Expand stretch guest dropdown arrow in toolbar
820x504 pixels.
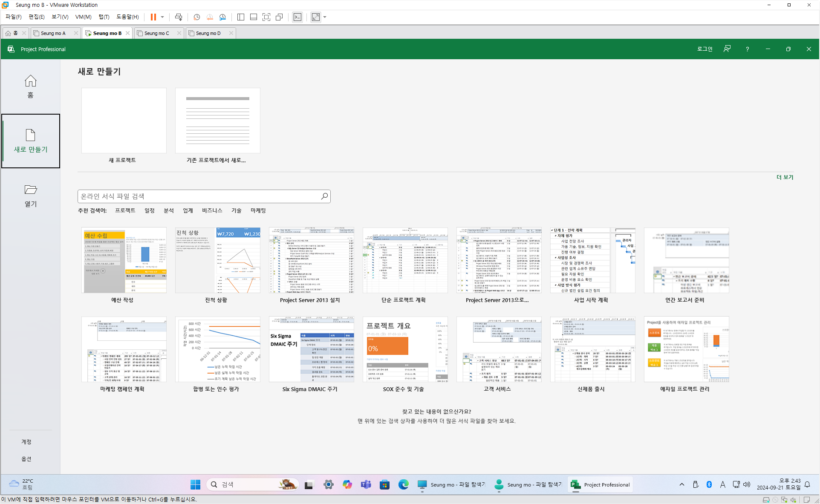tap(325, 17)
